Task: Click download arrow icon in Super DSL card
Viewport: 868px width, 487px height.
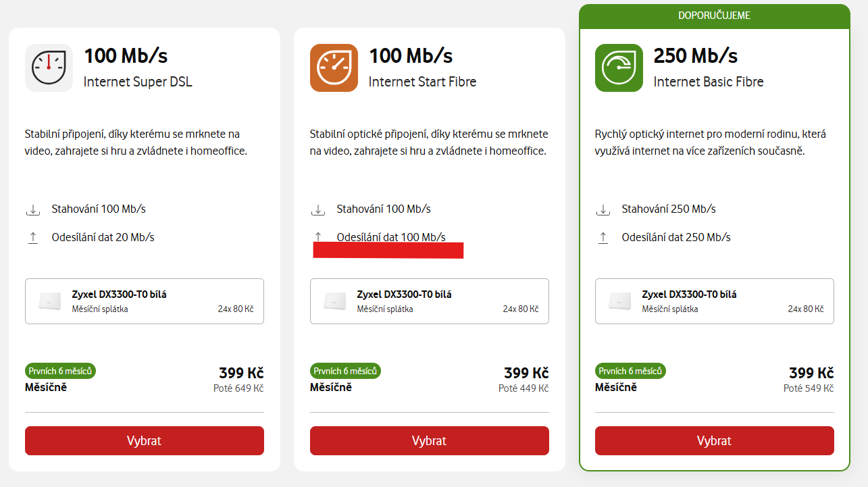Action: click(33, 209)
